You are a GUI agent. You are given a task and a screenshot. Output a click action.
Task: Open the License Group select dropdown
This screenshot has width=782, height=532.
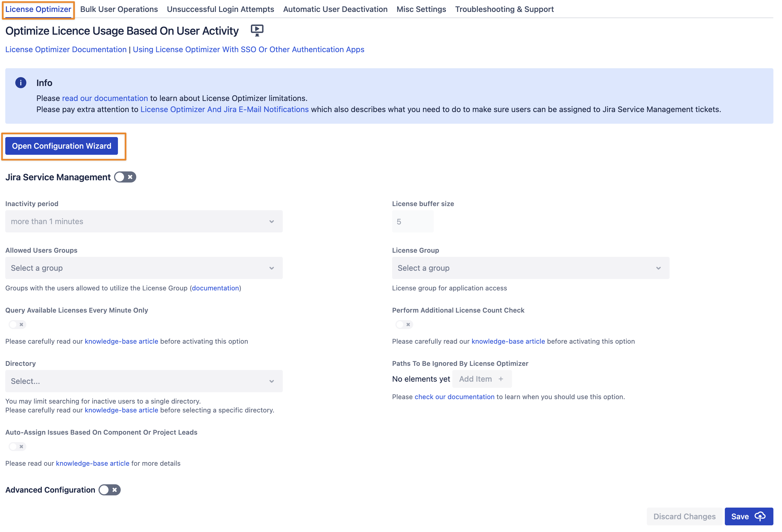tap(530, 268)
